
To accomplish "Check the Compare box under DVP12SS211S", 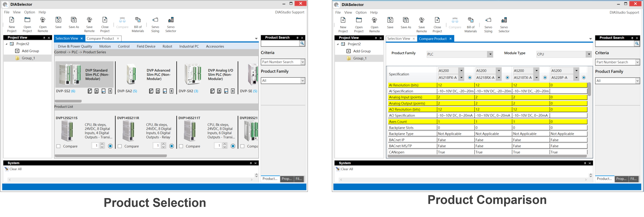I will click(59, 146).
